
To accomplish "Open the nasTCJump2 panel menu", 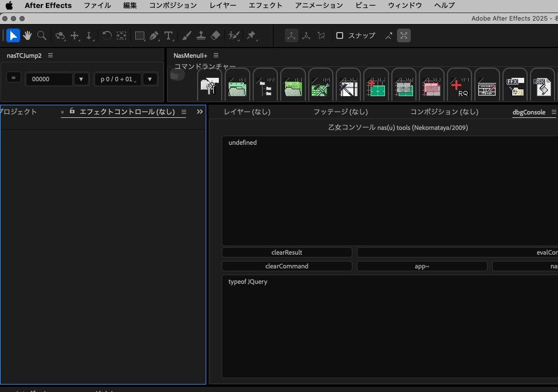I will pos(50,56).
